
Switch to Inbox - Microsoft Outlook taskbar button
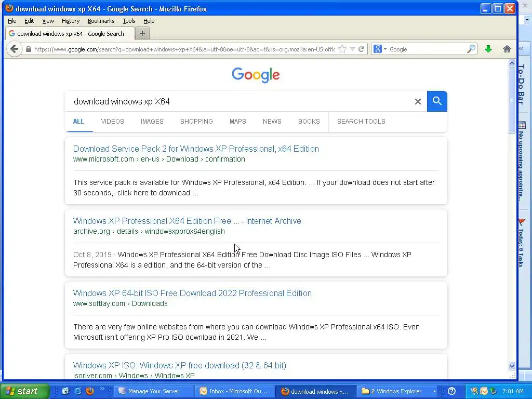[234, 391]
